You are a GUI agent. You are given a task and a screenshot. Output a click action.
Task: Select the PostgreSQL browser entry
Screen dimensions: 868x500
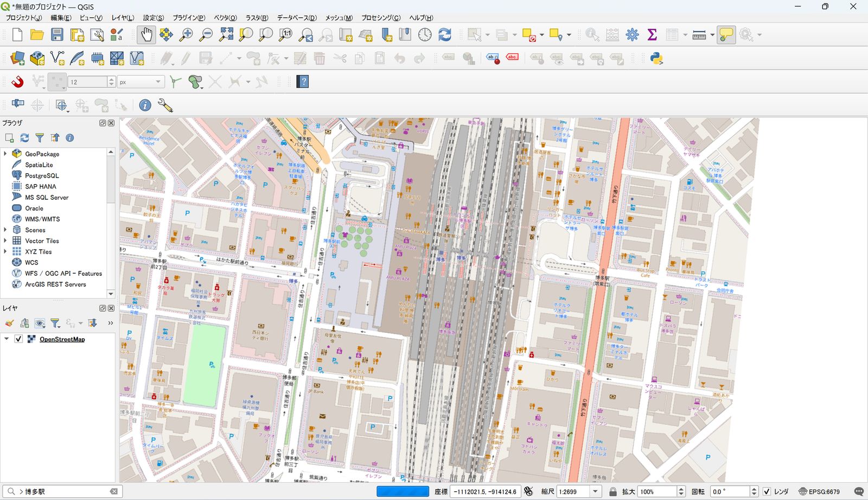(x=42, y=175)
